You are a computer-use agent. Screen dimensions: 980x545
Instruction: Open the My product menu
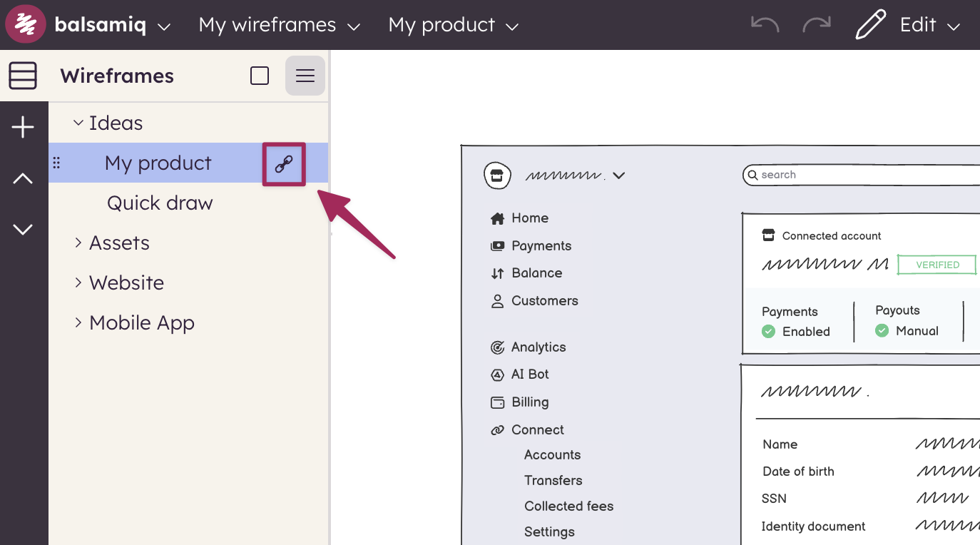pyautogui.click(x=452, y=25)
